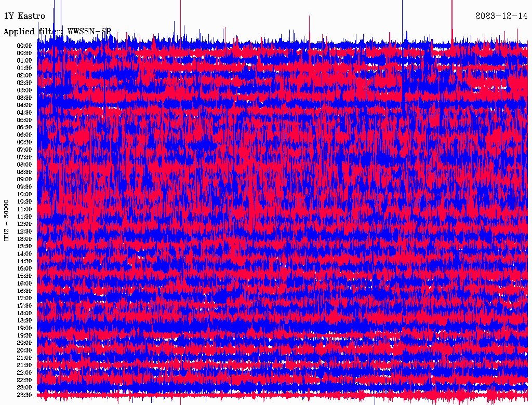Pick the 20:30 time row label
532x405 pixels.
point(24,350)
